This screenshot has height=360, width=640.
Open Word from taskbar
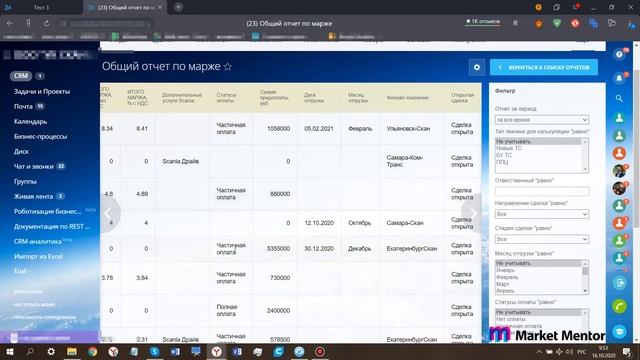pyautogui.click(x=175, y=351)
